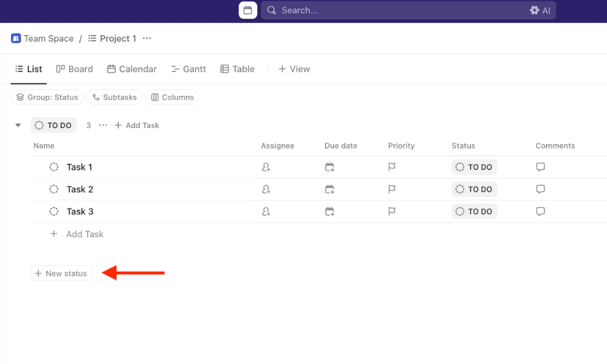Change Task 2 TO DO status
Viewport: 607px width, 364px height.
tap(474, 189)
